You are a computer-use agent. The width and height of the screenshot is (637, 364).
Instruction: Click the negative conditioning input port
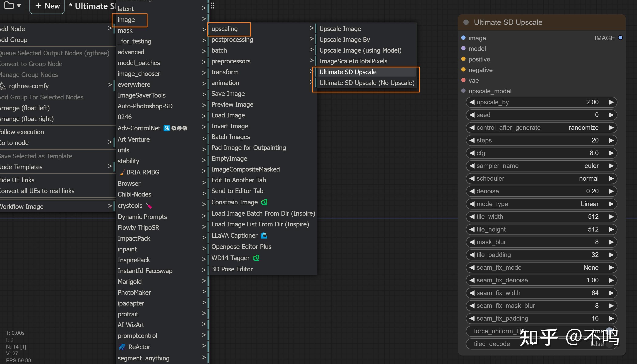(463, 70)
